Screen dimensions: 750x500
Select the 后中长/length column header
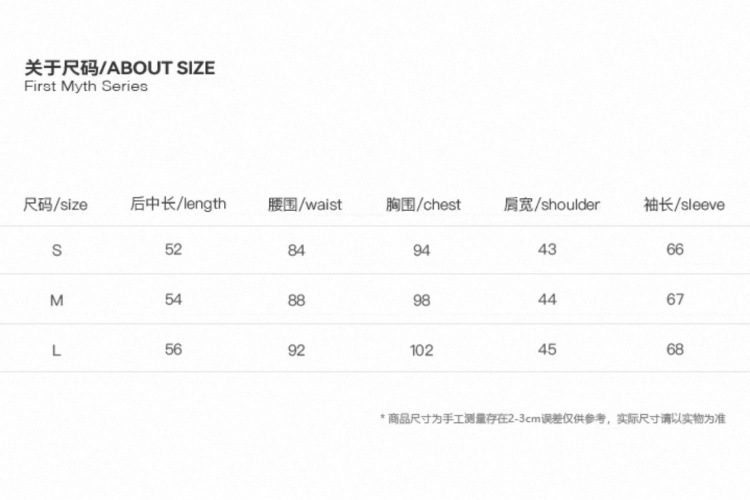click(178, 204)
